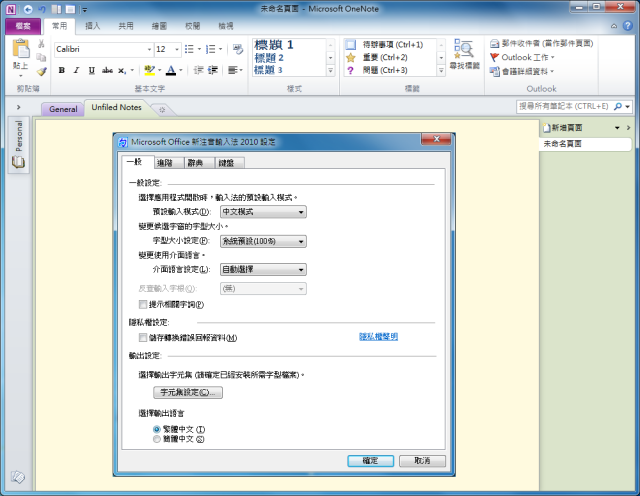Click the Outlook Tasks flag icon
This screenshot has width=640, height=496.
494,57
